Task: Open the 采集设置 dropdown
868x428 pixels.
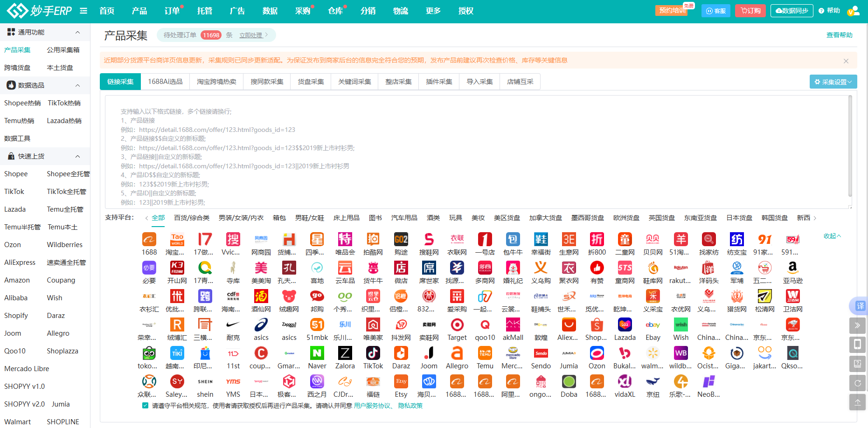Action: [x=833, y=82]
